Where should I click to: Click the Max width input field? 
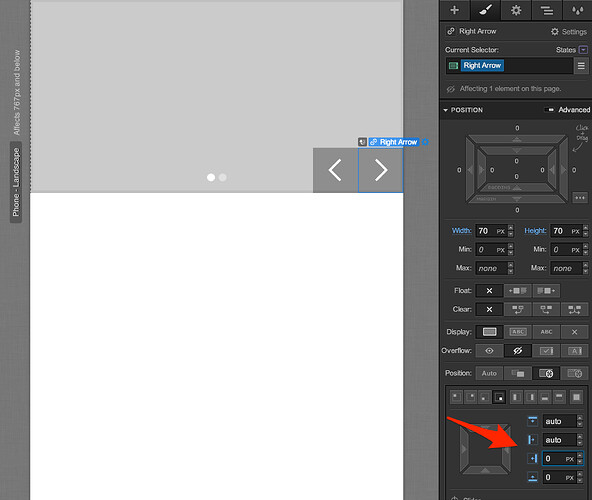tap(491, 268)
